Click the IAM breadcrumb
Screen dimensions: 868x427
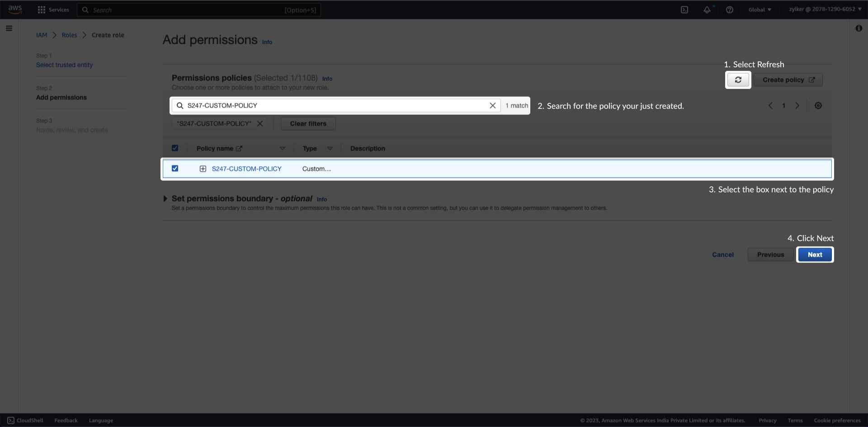point(42,35)
